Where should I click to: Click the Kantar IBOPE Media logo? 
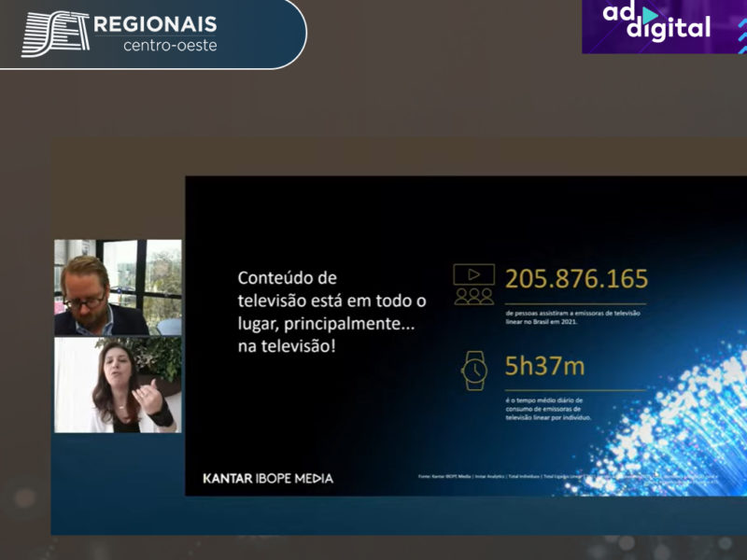tap(268, 479)
